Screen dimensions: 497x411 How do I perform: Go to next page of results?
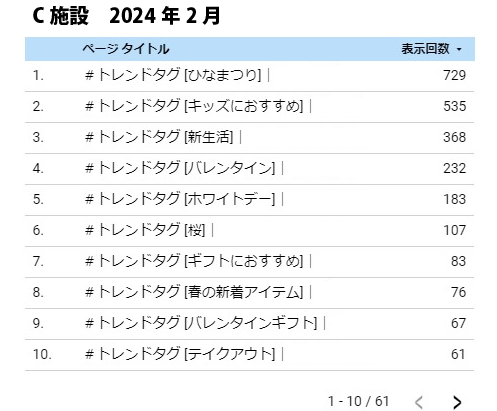457,402
